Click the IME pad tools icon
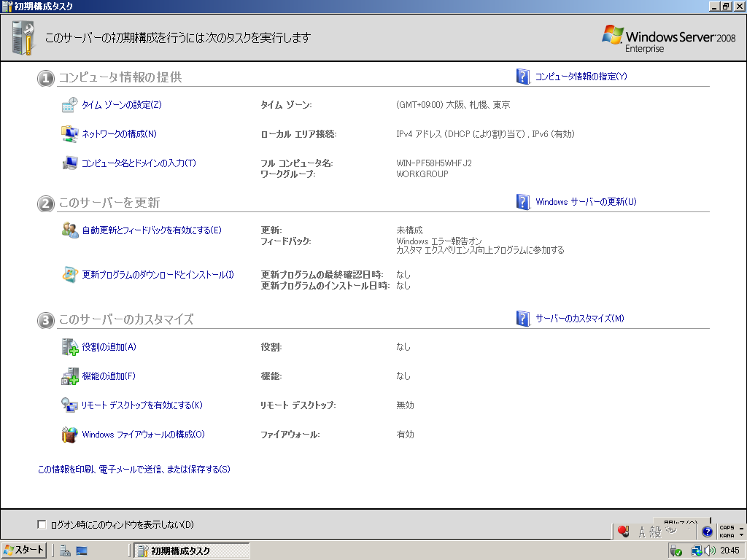747x560 pixels. pos(671,531)
